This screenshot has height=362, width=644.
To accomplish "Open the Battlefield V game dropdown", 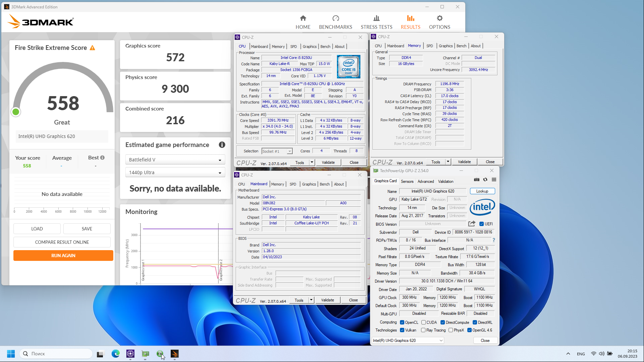I will pyautogui.click(x=175, y=160).
